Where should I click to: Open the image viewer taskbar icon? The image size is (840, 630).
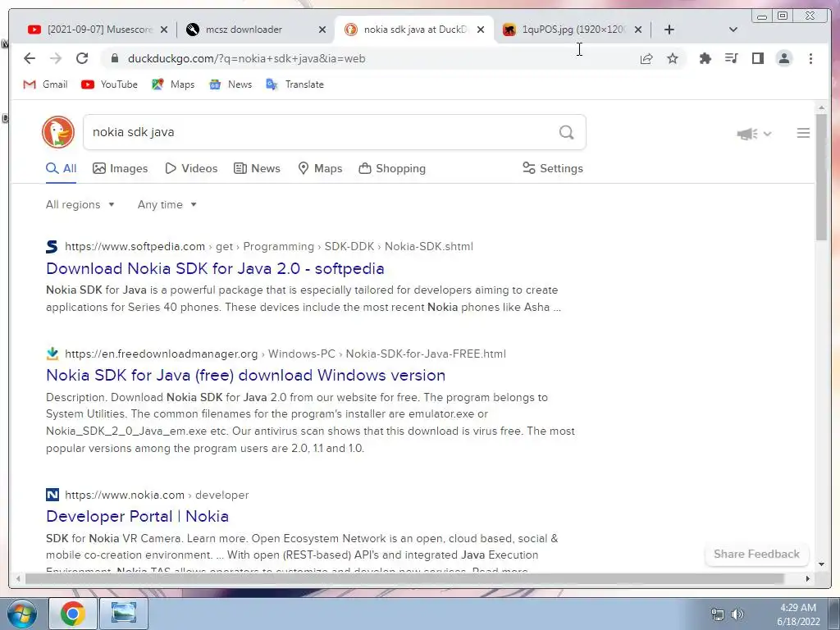[124, 614]
